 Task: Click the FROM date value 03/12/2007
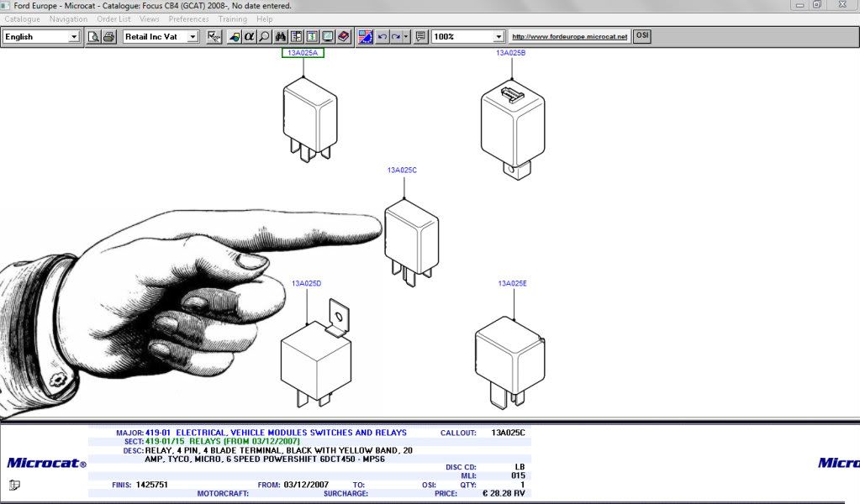tap(306, 485)
